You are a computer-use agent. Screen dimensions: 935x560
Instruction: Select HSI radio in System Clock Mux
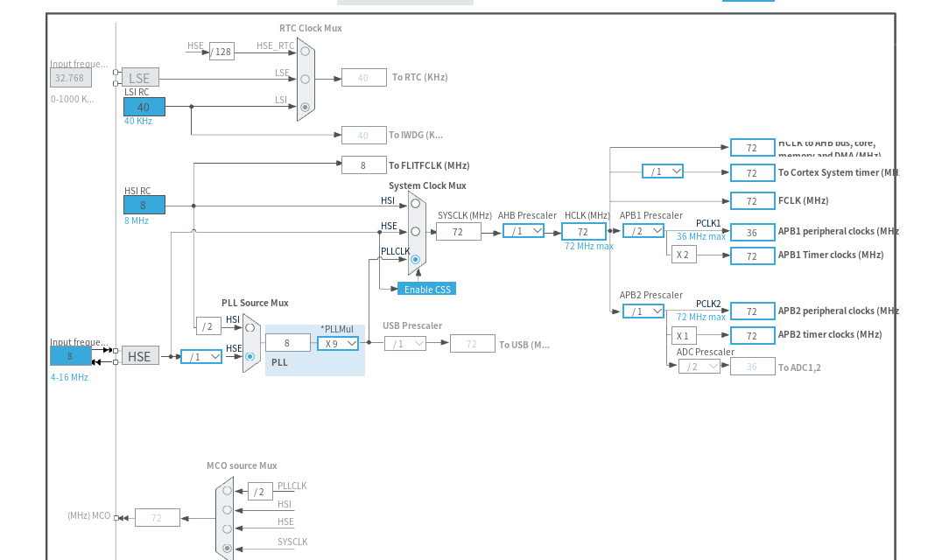click(416, 204)
